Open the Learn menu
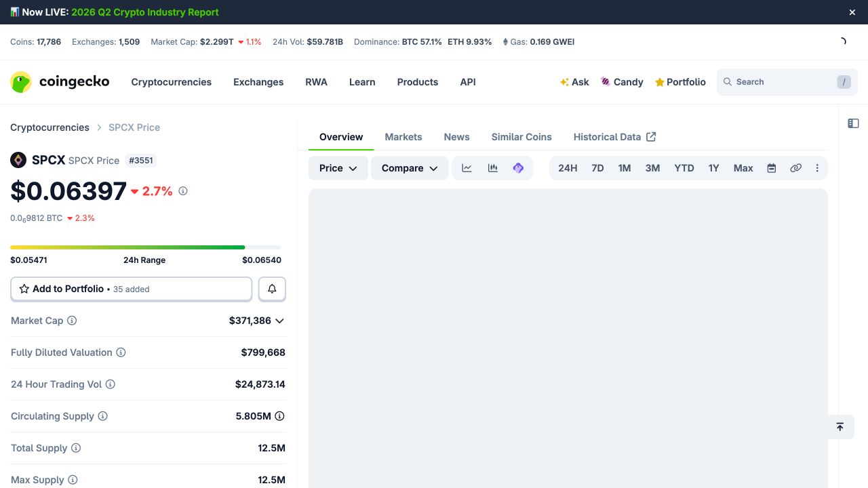This screenshot has width=868, height=488. pos(362,82)
